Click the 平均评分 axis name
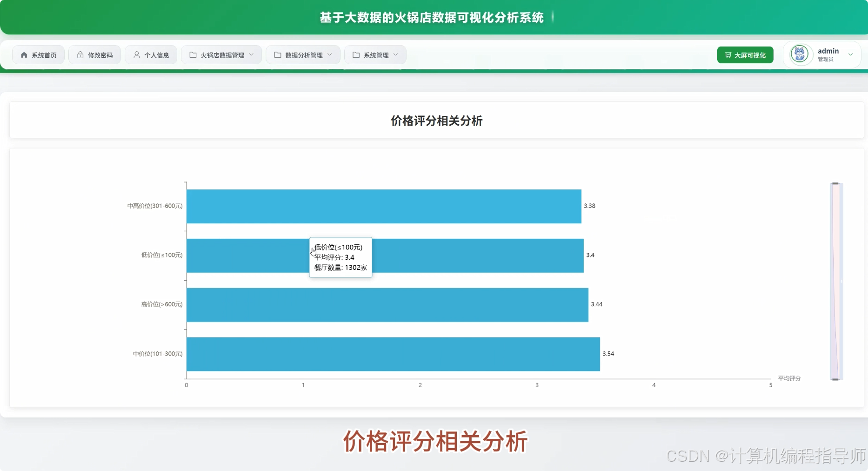Screen dimensions: 868x471 point(789,378)
